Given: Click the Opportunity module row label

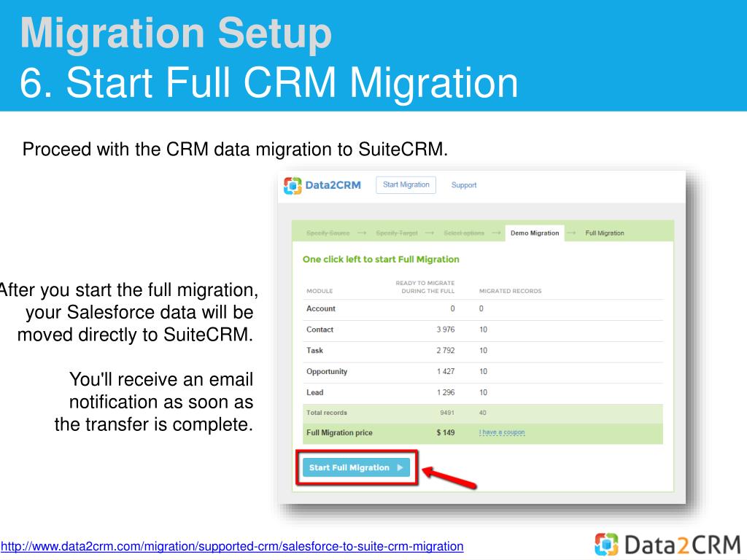Looking at the screenshot, I should (327, 371).
